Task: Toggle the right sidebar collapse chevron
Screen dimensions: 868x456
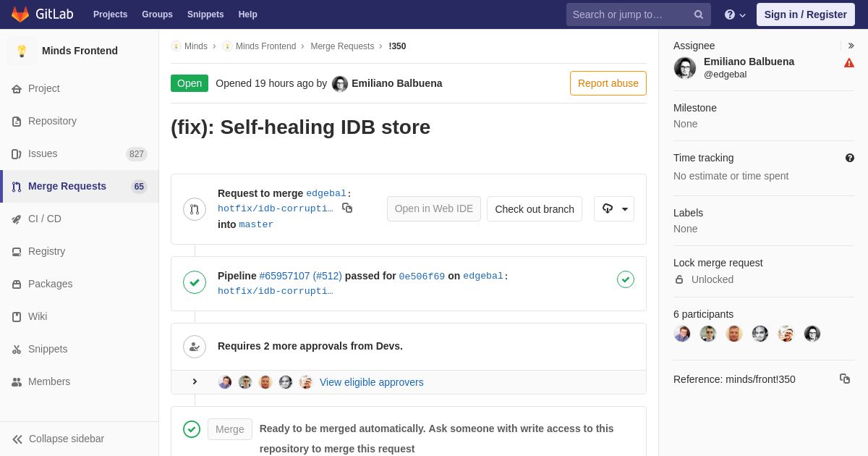Action: pyautogui.click(x=851, y=46)
